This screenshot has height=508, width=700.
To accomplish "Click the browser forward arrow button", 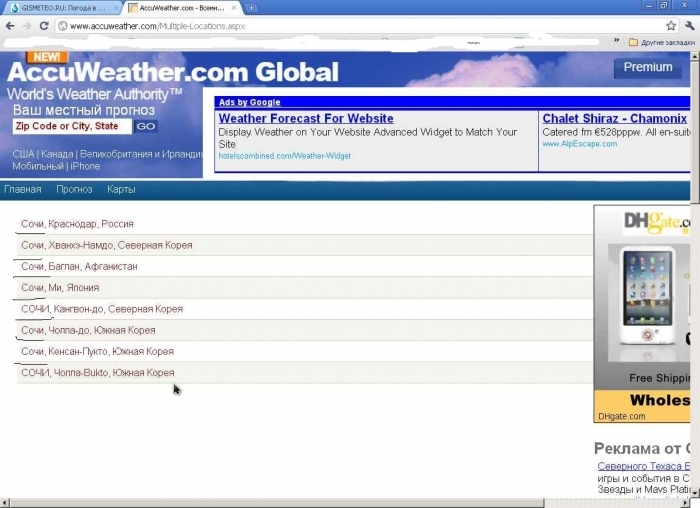I will click(x=27, y=26).
